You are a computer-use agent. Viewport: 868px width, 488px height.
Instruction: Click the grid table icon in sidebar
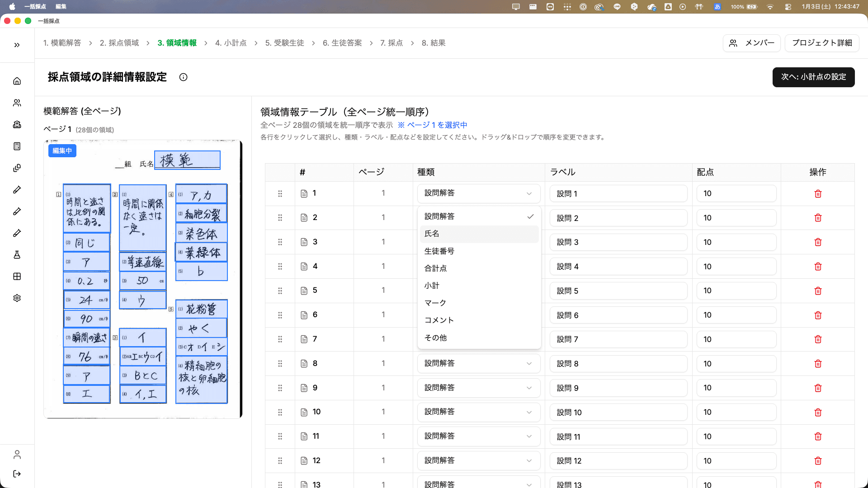pyautogui.click(x=17, y=276)
